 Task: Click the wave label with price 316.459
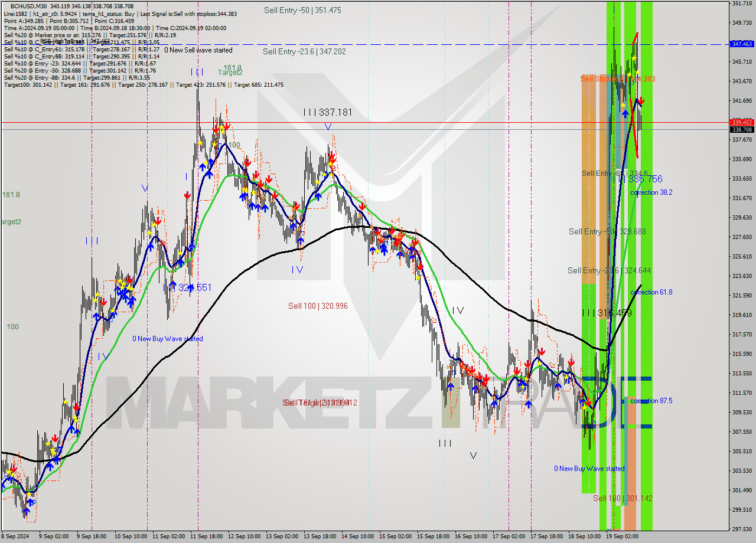click(x=607, y=313)
